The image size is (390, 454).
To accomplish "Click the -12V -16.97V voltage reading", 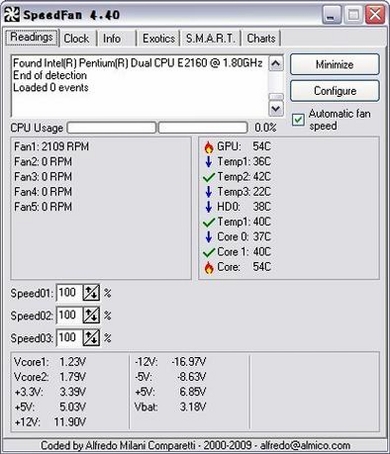I will tap(170, 362).
